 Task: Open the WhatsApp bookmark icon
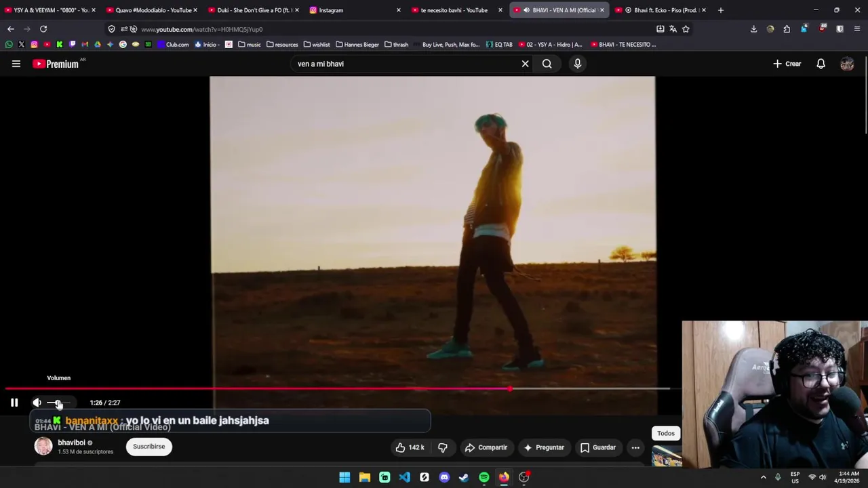pyautogui.click(x=9, y=45)
